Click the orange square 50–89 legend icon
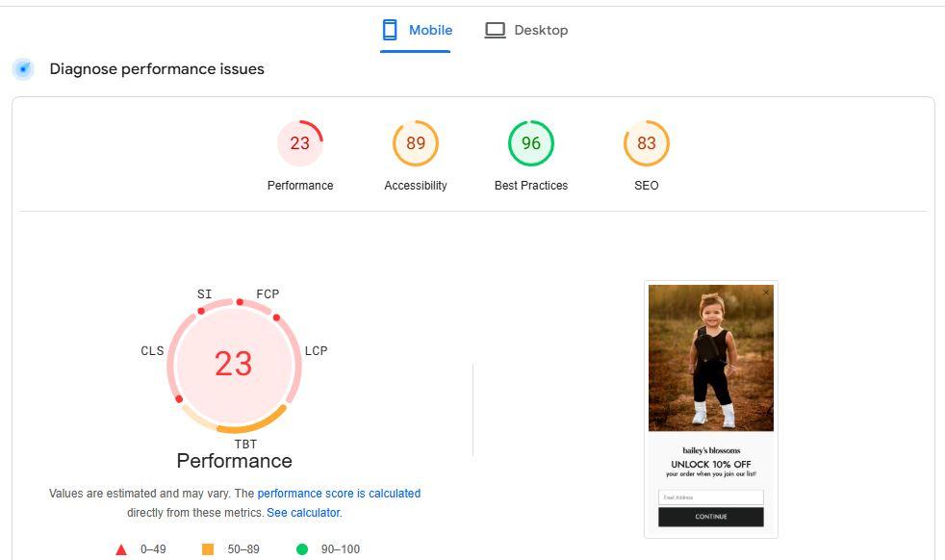The width and height of the screenshot is (945, 560). [207, 549]
